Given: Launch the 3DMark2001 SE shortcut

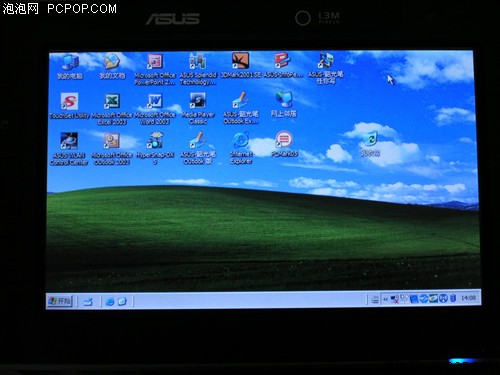Looking at the screenshot, I should [x=240, y=66].
